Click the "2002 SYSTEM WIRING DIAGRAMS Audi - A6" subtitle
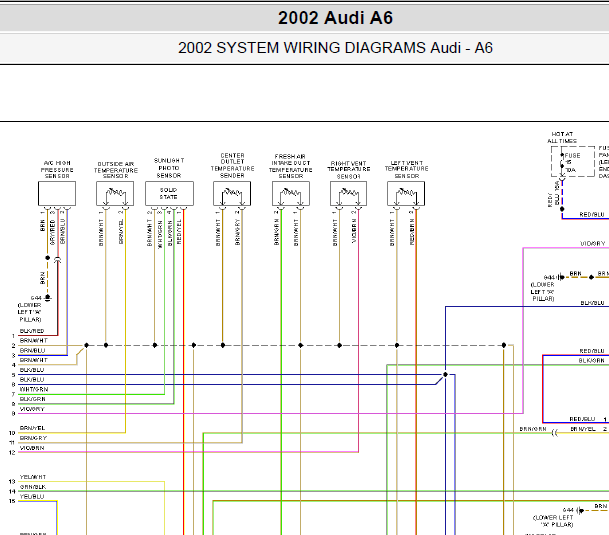The width and height of the screenshot is (609, 535). [x=335, y=48]
